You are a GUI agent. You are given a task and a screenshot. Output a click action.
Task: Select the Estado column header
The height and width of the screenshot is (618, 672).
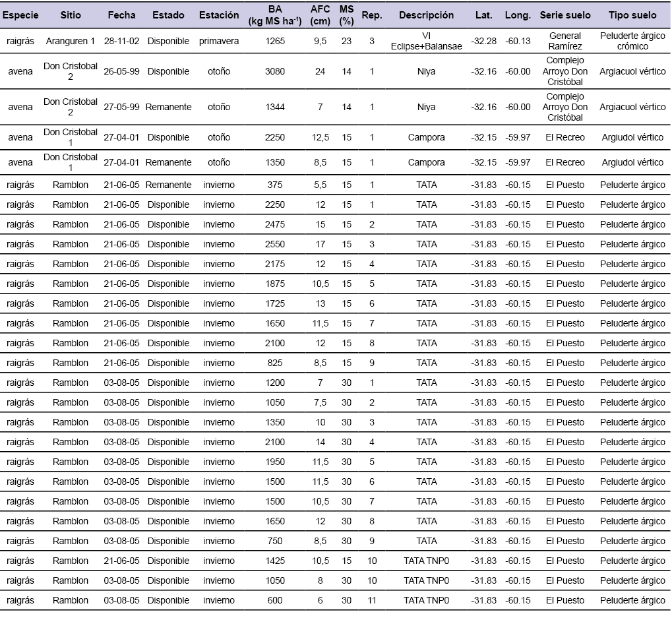pyautogui.click(x=168, y=15)
